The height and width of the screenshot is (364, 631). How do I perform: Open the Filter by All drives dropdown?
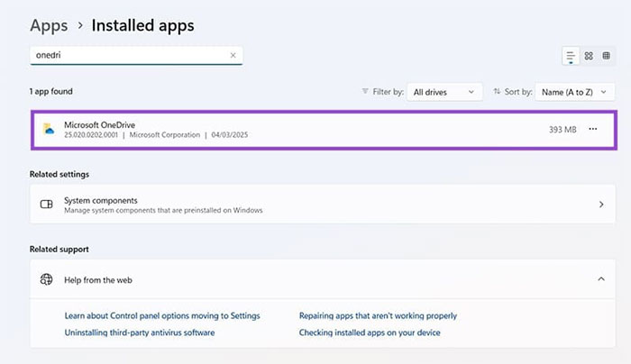click(444, 92)
